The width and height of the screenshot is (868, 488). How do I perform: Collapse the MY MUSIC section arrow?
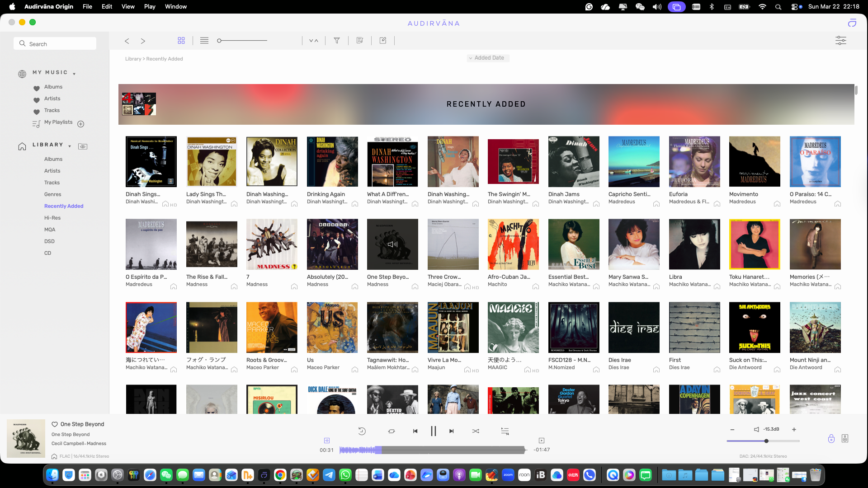[x=74, y=74]
